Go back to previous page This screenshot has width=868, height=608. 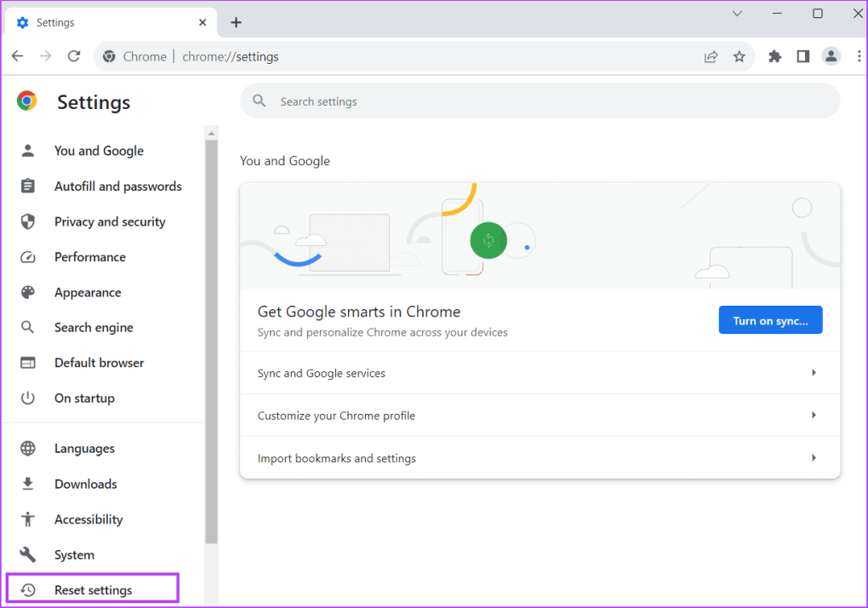18,56
